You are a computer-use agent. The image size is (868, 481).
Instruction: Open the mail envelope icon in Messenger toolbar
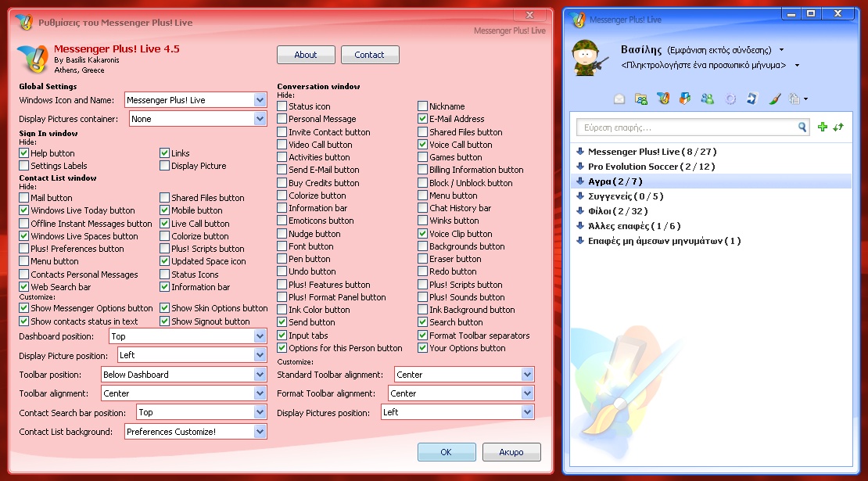pyautogui.click(x=619, y=99)
